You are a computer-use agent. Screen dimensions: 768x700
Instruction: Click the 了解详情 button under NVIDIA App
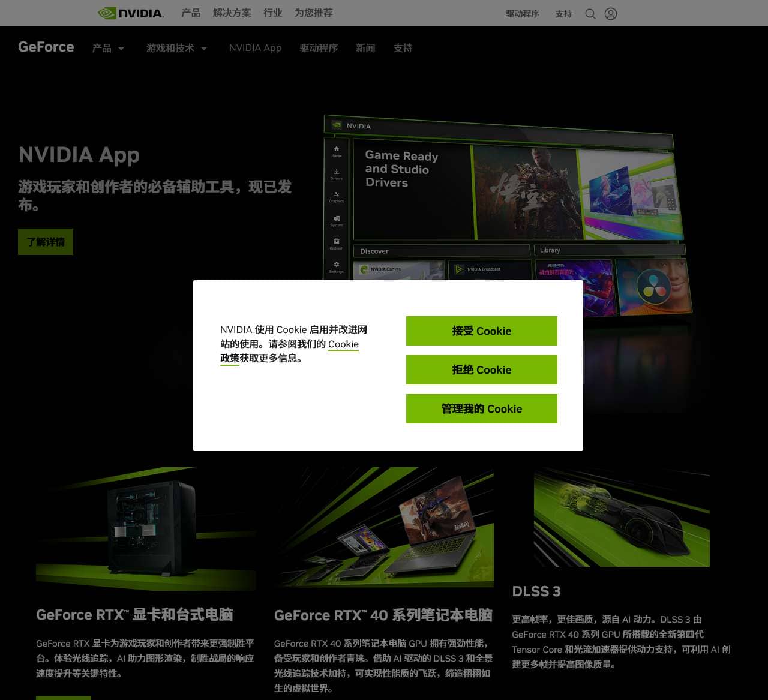[46, 242]
